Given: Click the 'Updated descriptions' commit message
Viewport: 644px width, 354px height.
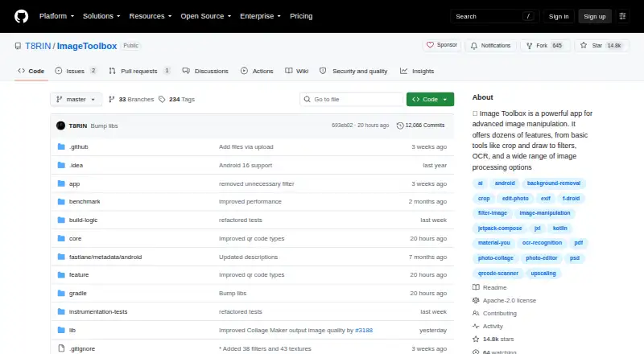Looking at the screenshot, I should click(249, 257).
